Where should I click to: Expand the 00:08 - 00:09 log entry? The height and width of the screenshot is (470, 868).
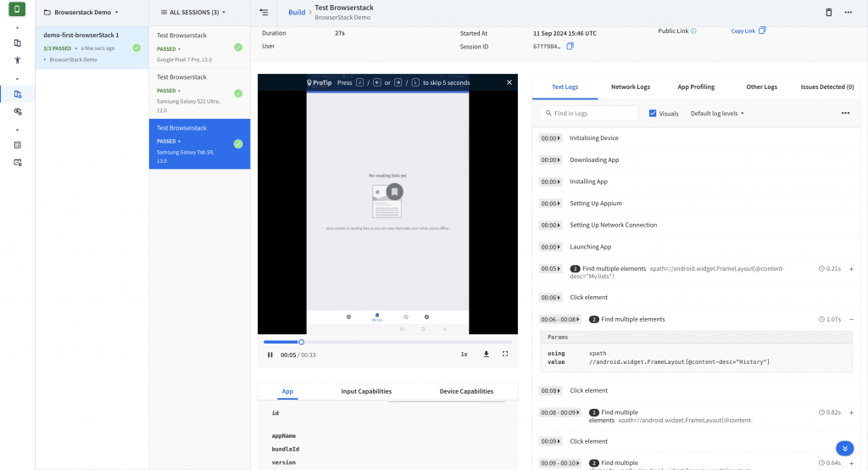851,412
